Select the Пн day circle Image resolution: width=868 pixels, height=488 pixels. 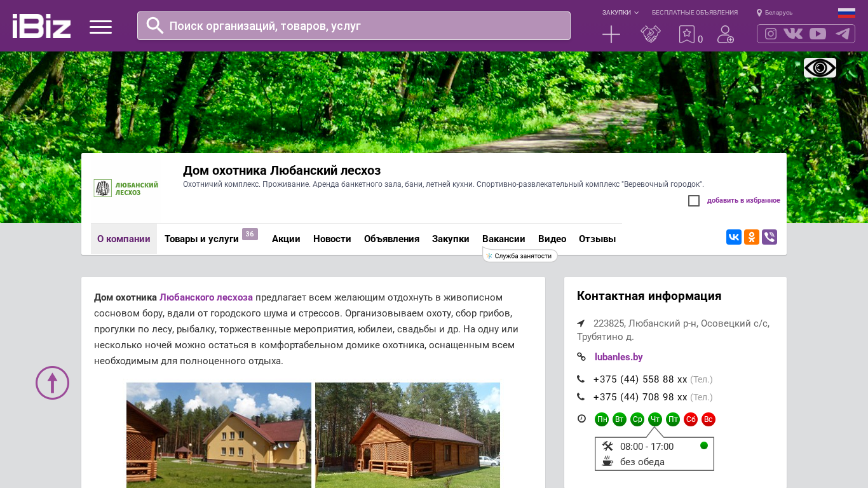coord(602,419)
